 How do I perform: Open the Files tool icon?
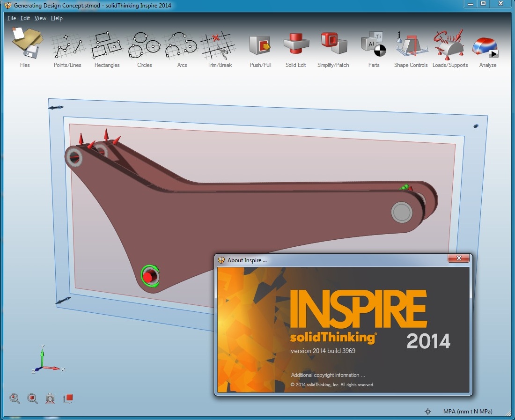pos(27,43)
